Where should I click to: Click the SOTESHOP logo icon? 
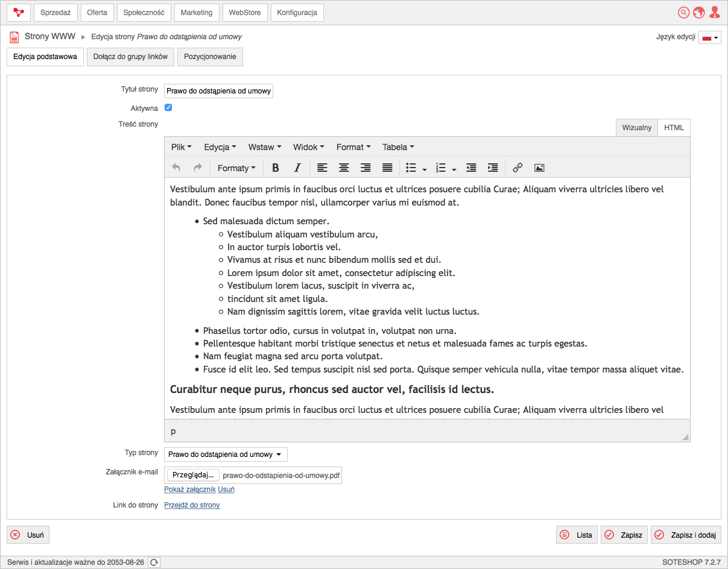(x=19, y=12)
